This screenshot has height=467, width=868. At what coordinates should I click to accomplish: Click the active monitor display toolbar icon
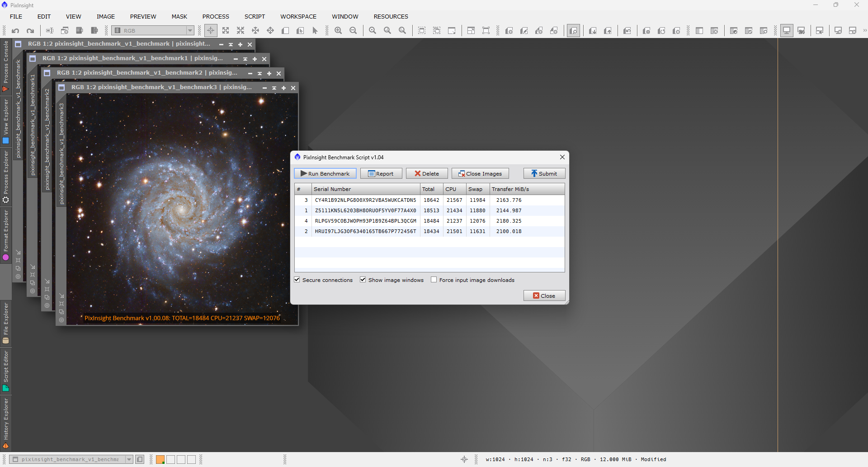787,31
